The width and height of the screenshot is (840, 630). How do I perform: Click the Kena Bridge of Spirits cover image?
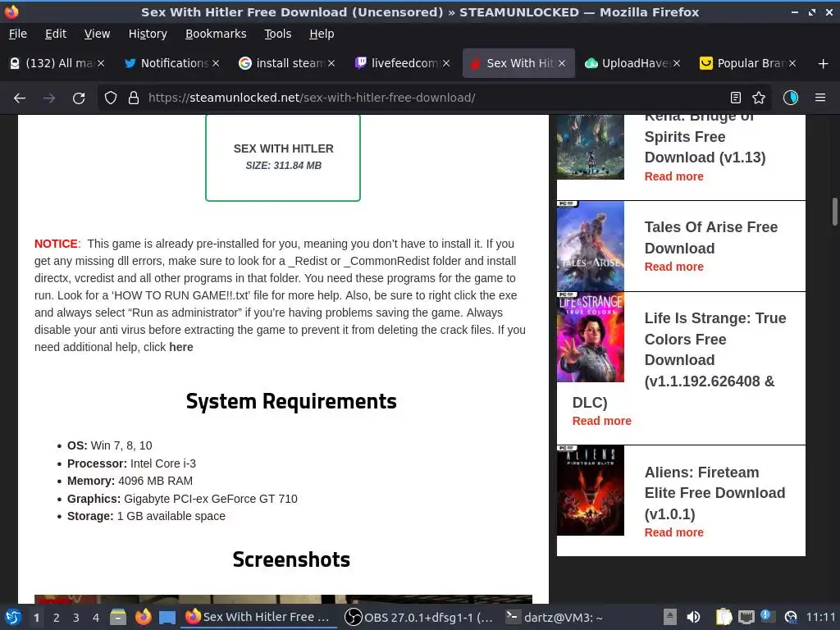pyautogui.click(x=591, y=147)
